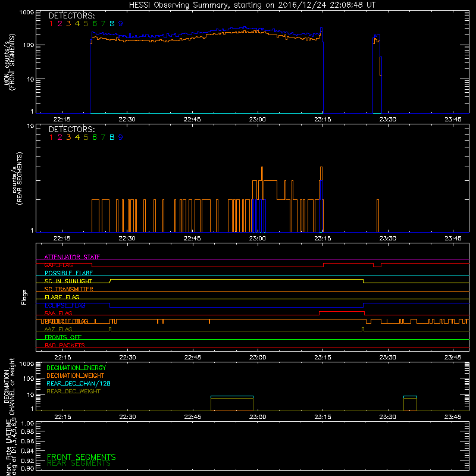This screenshot has width=476, height=476.
Task: Click 23:45 tick under decimation plot
Action: [453, 417]
